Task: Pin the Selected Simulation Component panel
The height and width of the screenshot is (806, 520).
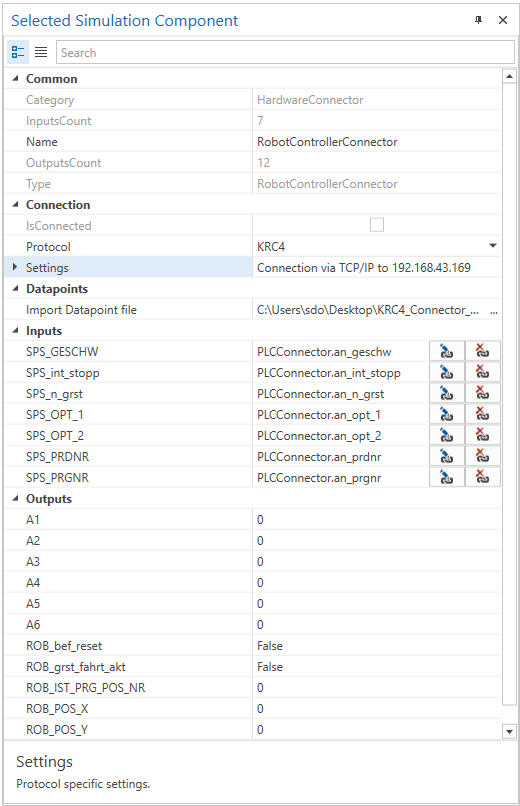Action: coord(478,20)
